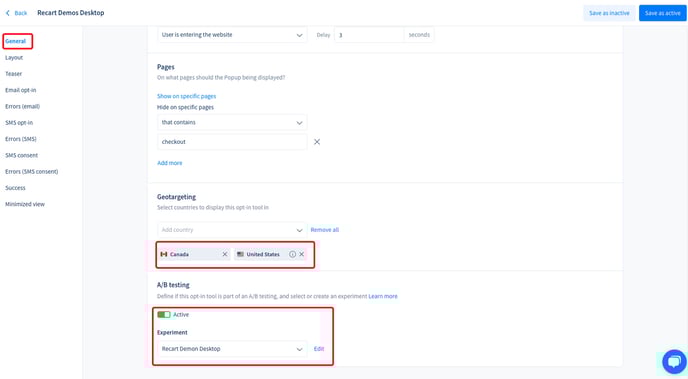Go to the SMS opt-in section
This screenshot has height=379, width=688.
19,122
